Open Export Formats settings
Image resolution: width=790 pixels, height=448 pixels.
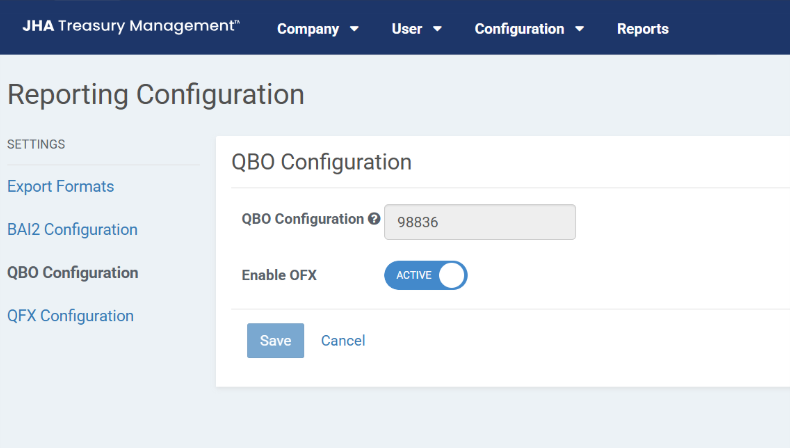[x=60, y=186]
